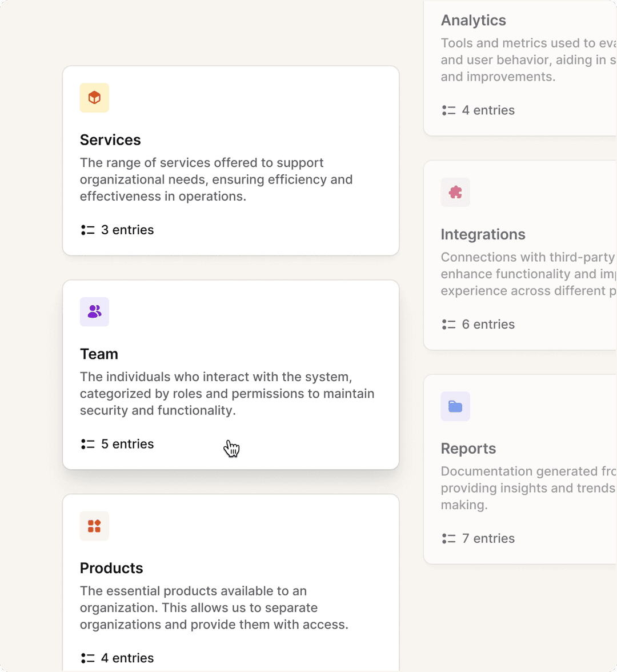Select the '7 entries' label on Reports
The image size is (617, 672).
[x=488, y=538]
